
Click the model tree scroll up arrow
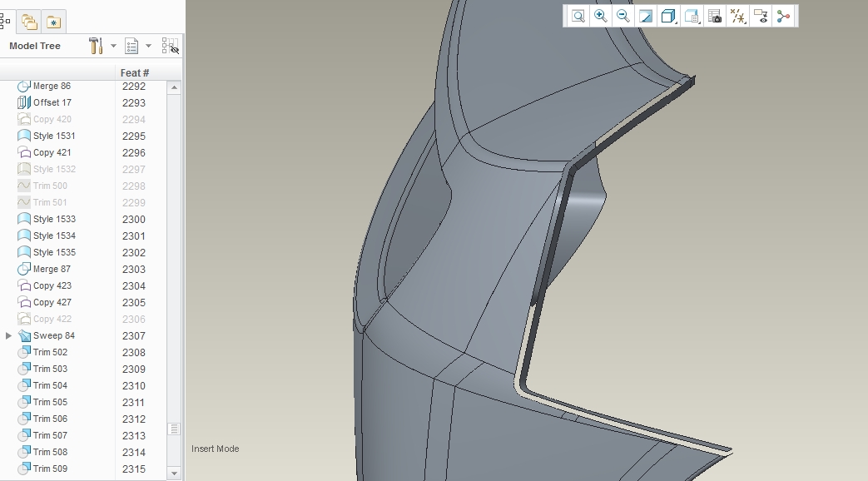[x=174, y=87]
